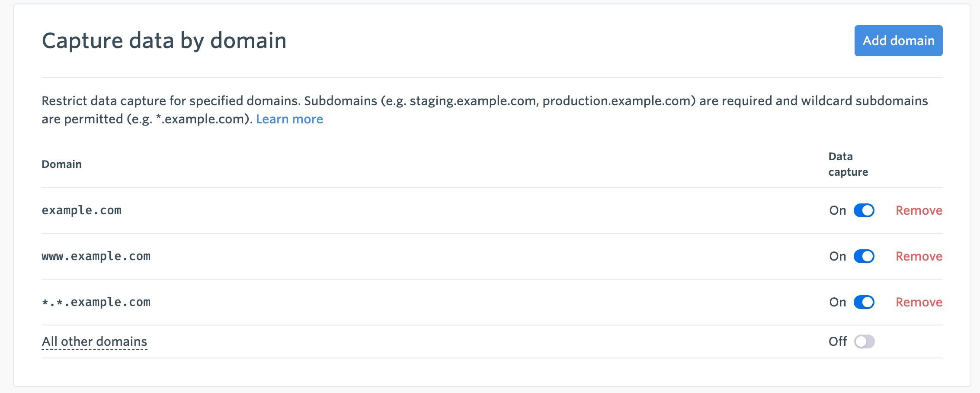Image resolution: width=980 pixels, height=393 pixels.
Task: Turn off the www.example.com capture toggle
Action: (864, 256)
